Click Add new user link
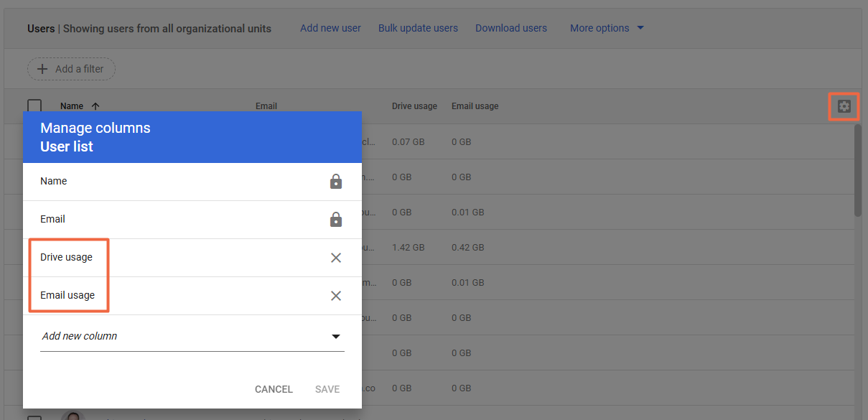The width and height of the screenshot is (868, 420). tap(330, 28)
